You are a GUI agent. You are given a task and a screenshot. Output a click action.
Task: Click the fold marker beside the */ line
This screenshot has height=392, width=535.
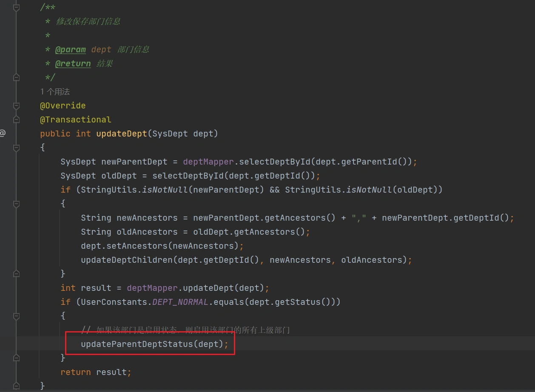(16, 77)
